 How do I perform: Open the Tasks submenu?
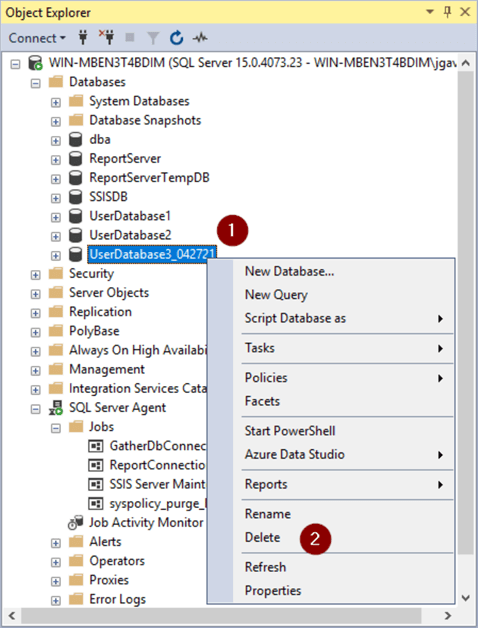(x=344, y=348)
